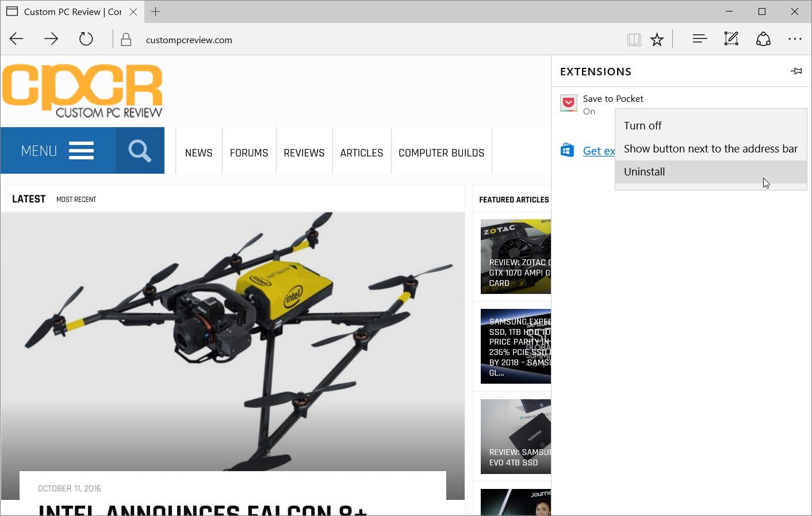Minimize the Edge window

[729, 12]
